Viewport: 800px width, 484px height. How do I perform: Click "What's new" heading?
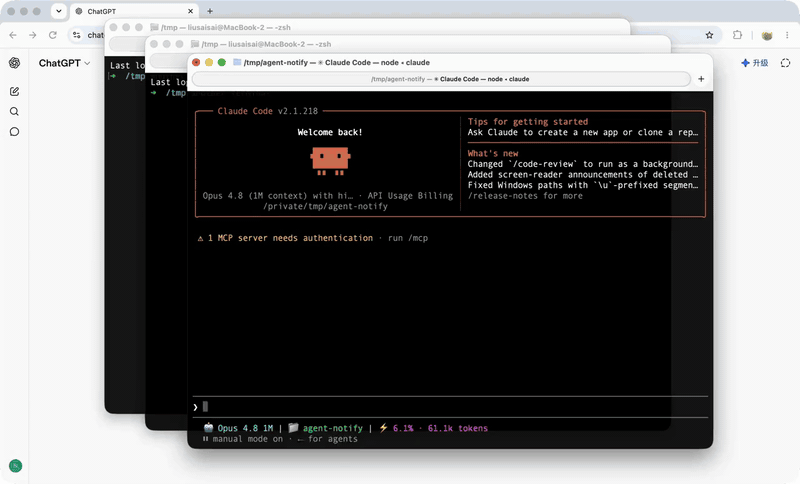(x=493, y=153)
